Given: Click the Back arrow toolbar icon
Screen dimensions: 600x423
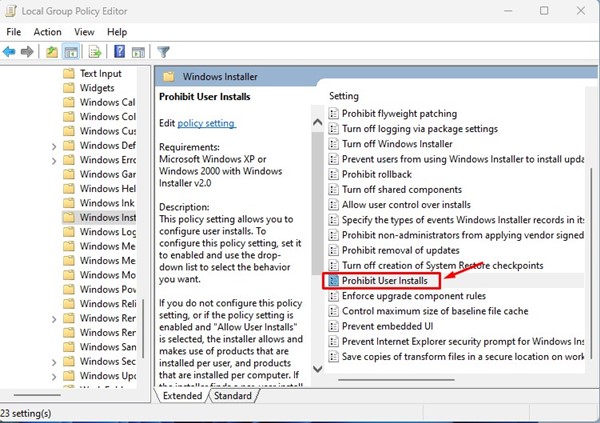Looking at the screenshot, I should 9,51.
